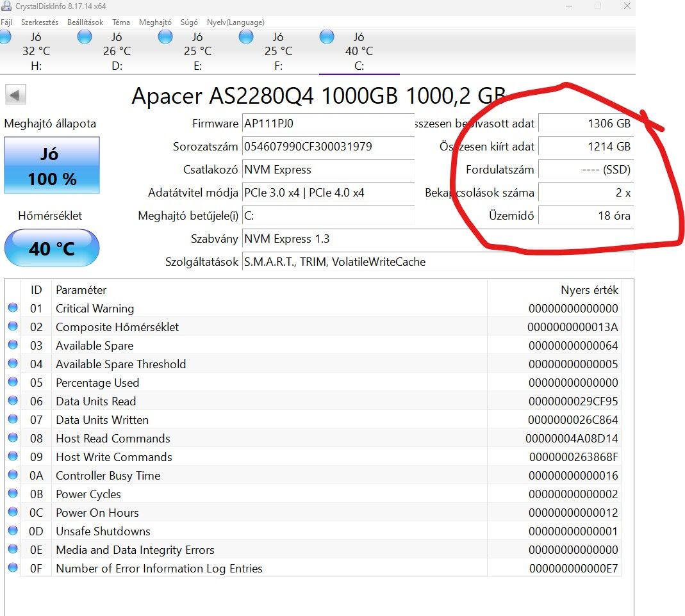Open the Nyelv(Language) menu
The width and height of the screenshot is (685, 616).
(x=235, y=22)
